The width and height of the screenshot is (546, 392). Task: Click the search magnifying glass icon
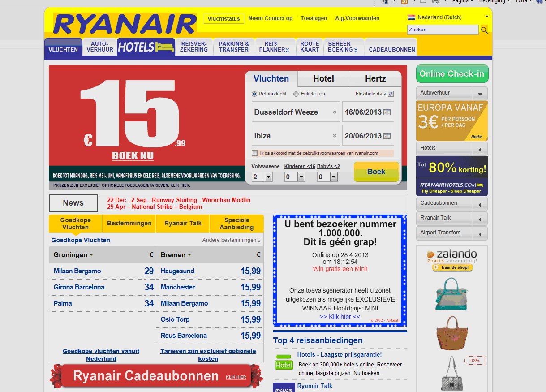tap(484, 30)
